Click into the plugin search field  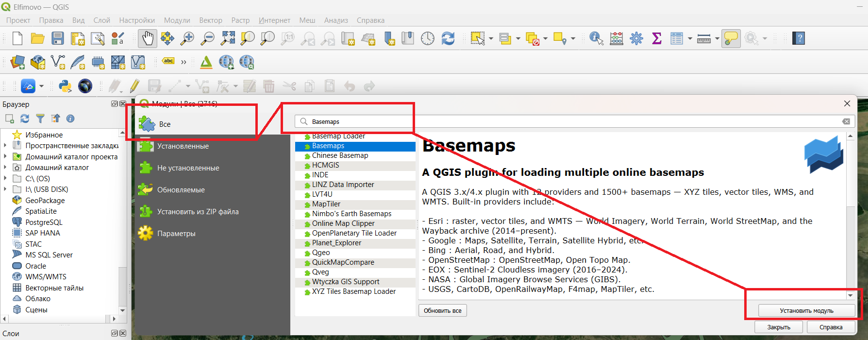point(575,121)
